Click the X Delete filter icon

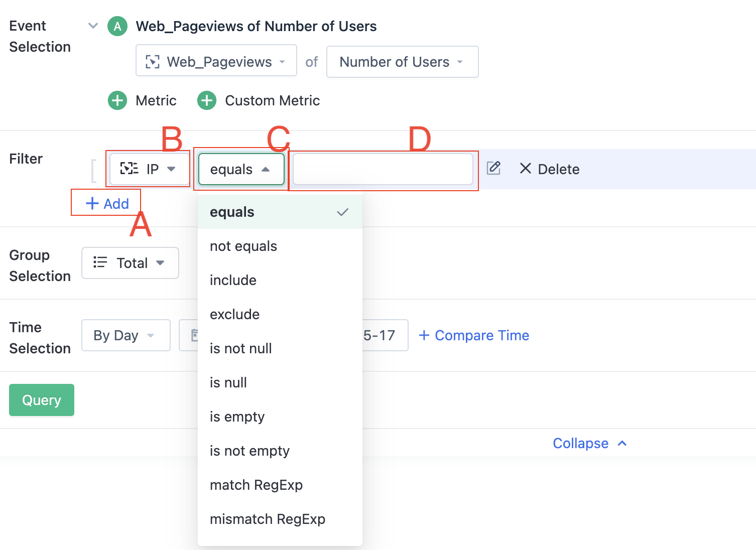pyautogui.click(x=525, y=169)
